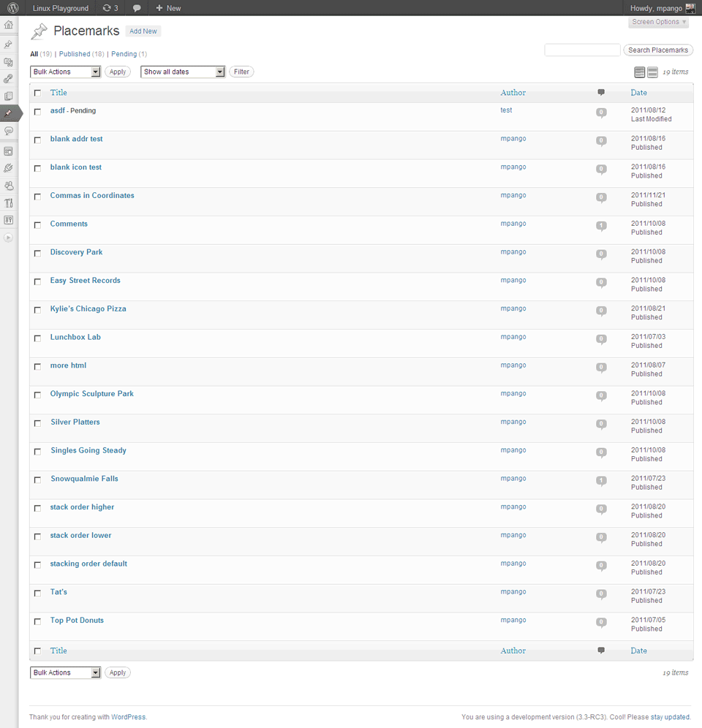Screen dimensions: 702x728
Task: Open comment count bubble for Snowqualmie Falls
Action: [601, 481]
